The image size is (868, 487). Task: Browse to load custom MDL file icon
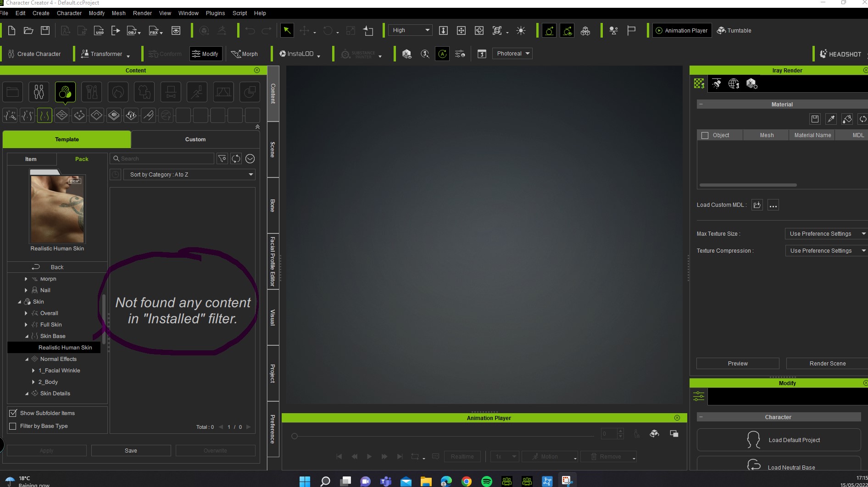757,205
